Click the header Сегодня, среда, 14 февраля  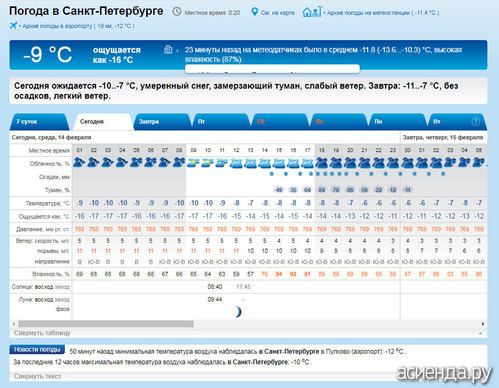[x=51, y=137]
